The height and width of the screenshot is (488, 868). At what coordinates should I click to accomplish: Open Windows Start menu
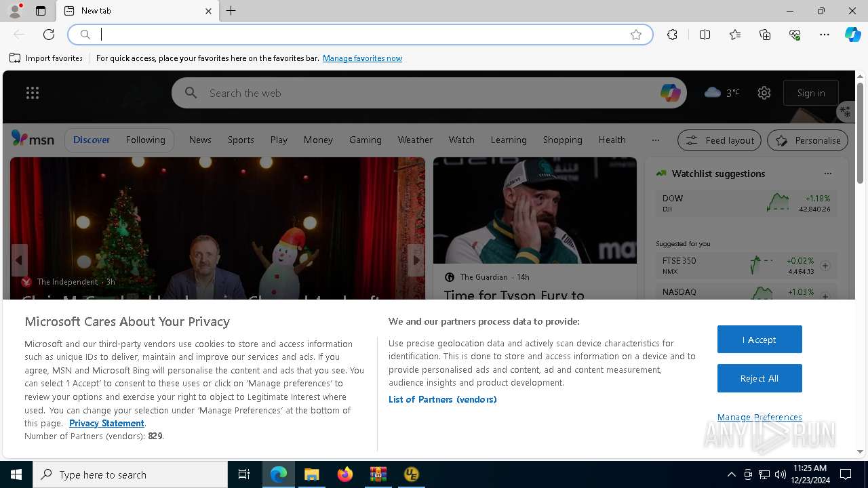click(16, 474)
